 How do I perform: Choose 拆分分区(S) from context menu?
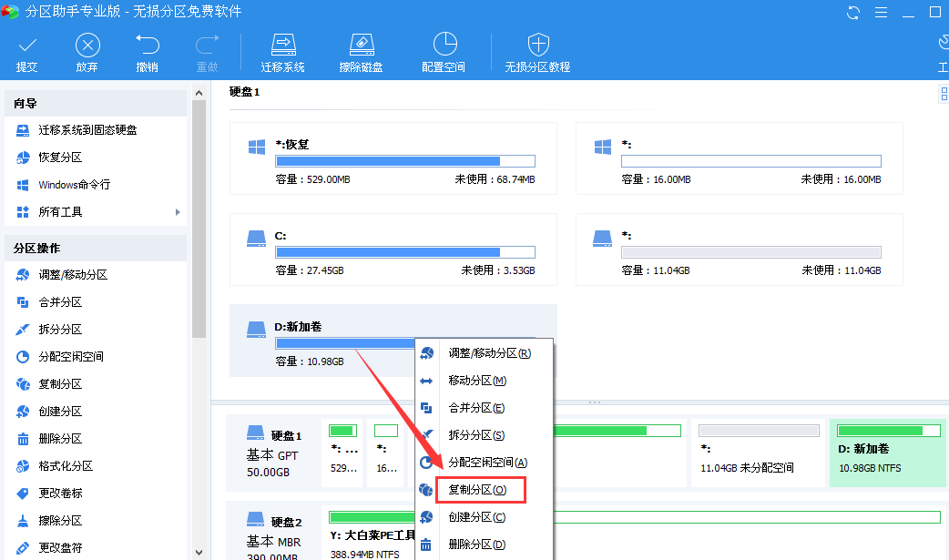tap(485, 434)
